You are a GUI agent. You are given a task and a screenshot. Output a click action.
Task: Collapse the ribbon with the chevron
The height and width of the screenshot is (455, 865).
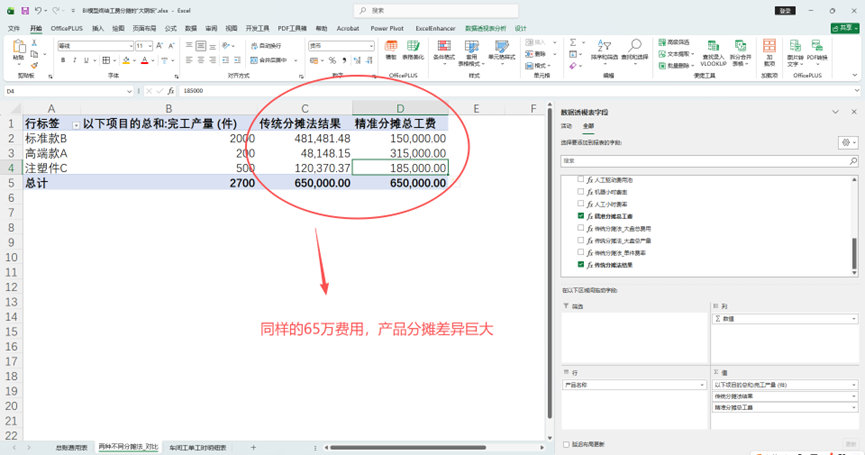click(855, 76)
